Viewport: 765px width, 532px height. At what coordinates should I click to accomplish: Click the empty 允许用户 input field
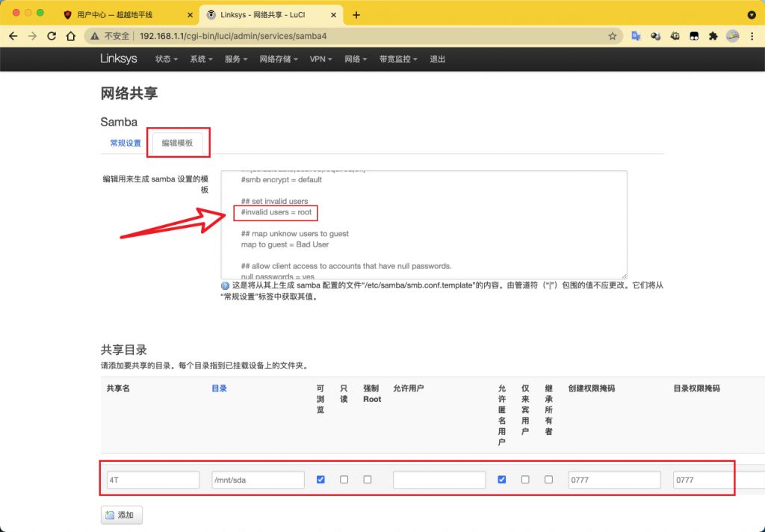click(439, 480)
